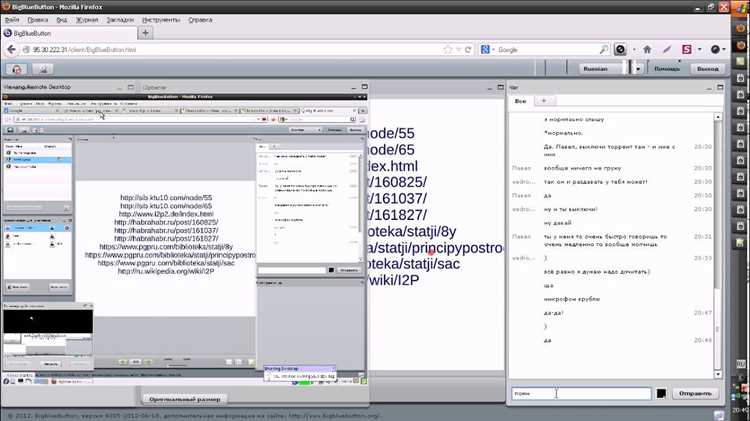Click the Выход logout button

[707, 69]
